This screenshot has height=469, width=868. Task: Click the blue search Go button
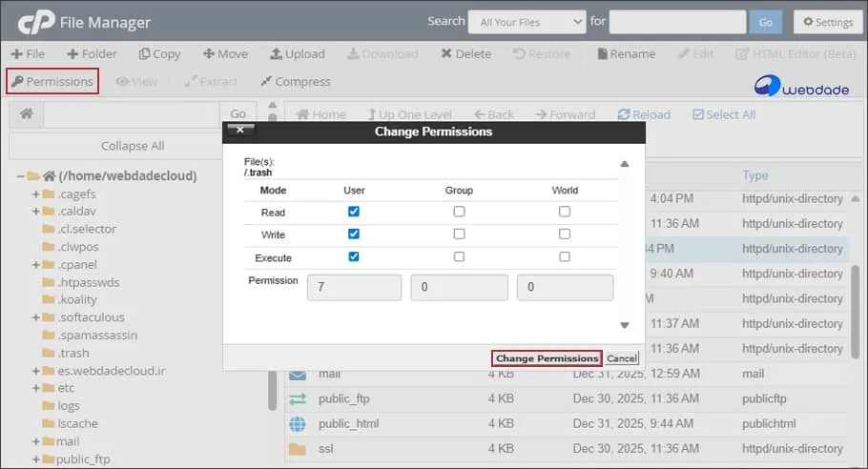[766, 22]
